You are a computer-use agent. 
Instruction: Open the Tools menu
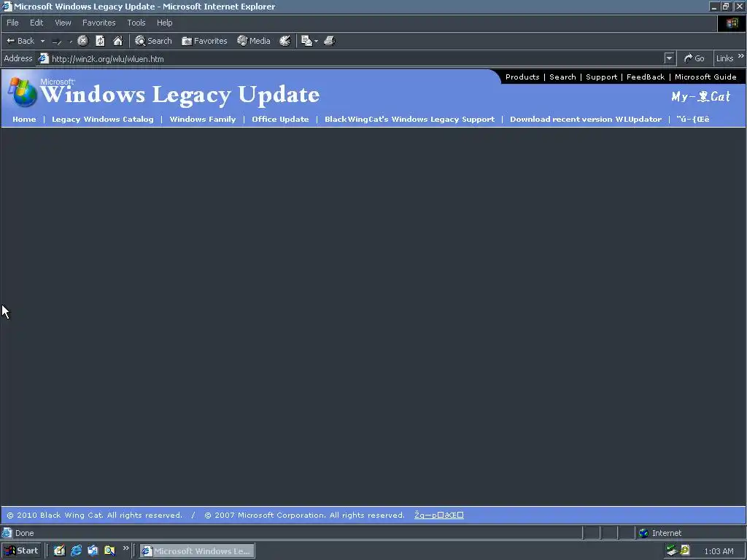(136, 23)
